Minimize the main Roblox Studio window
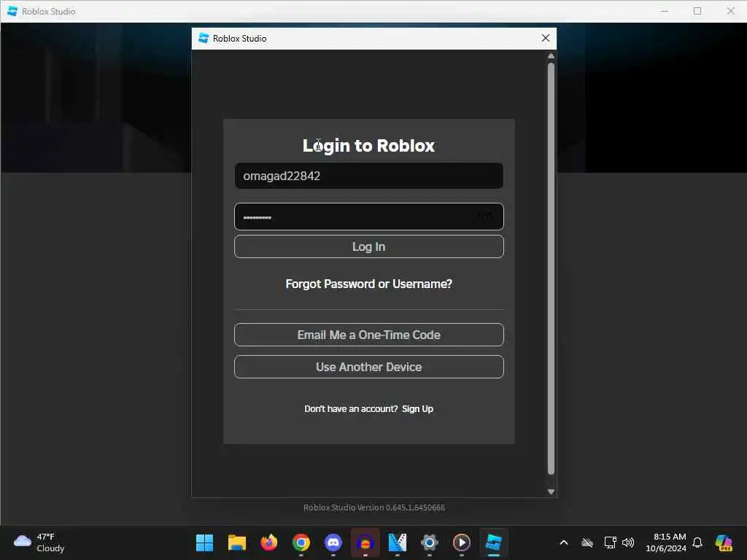 [x=665, y=11]
